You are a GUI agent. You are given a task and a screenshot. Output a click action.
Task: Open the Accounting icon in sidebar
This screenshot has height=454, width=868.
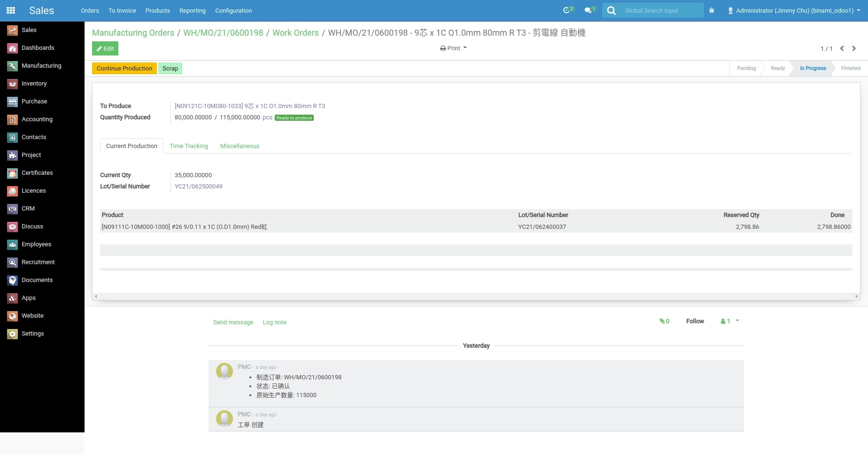coord(13,119)
